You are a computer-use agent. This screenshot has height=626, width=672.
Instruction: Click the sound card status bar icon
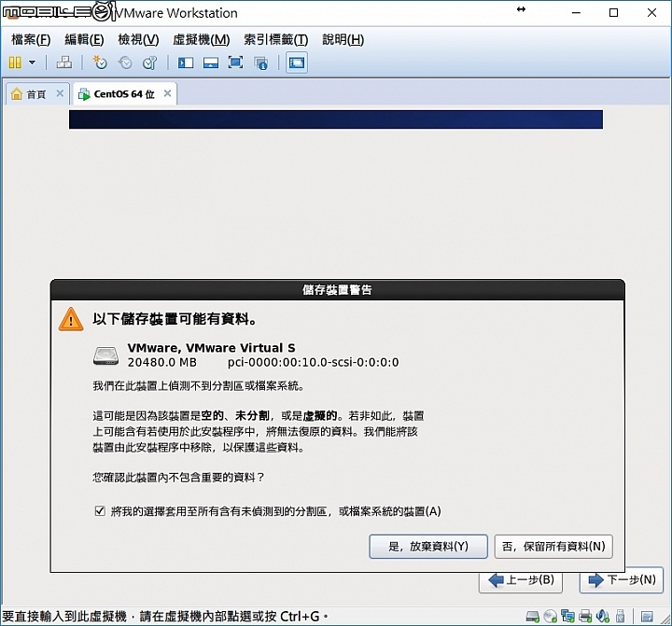[x=603, y=617]
